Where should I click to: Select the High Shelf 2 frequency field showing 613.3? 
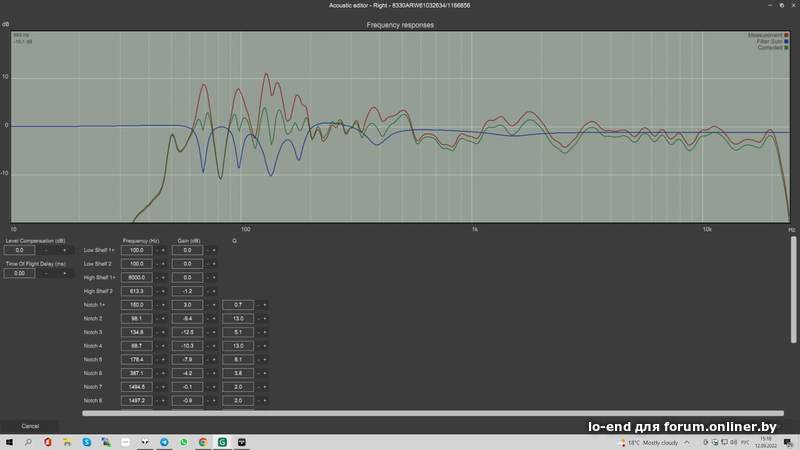point(136,291)
